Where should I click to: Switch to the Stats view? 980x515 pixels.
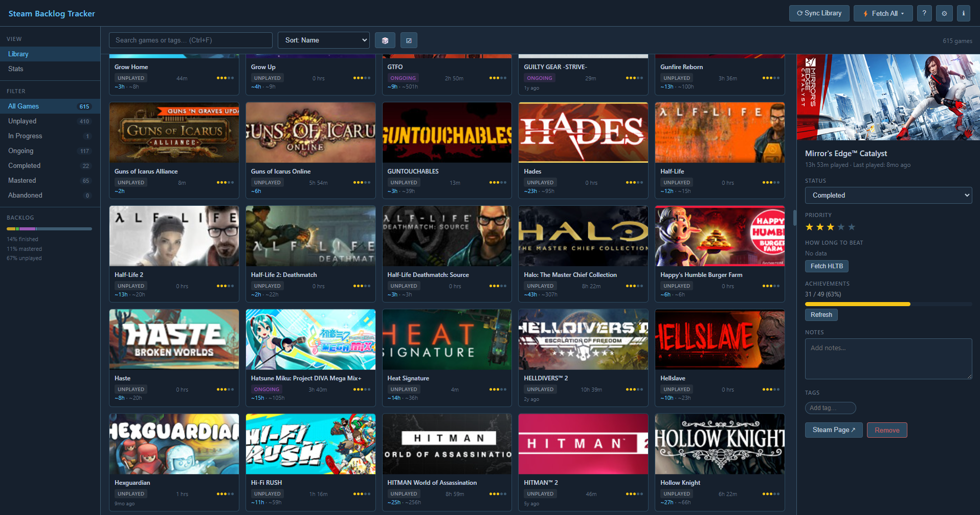(50, 69)
